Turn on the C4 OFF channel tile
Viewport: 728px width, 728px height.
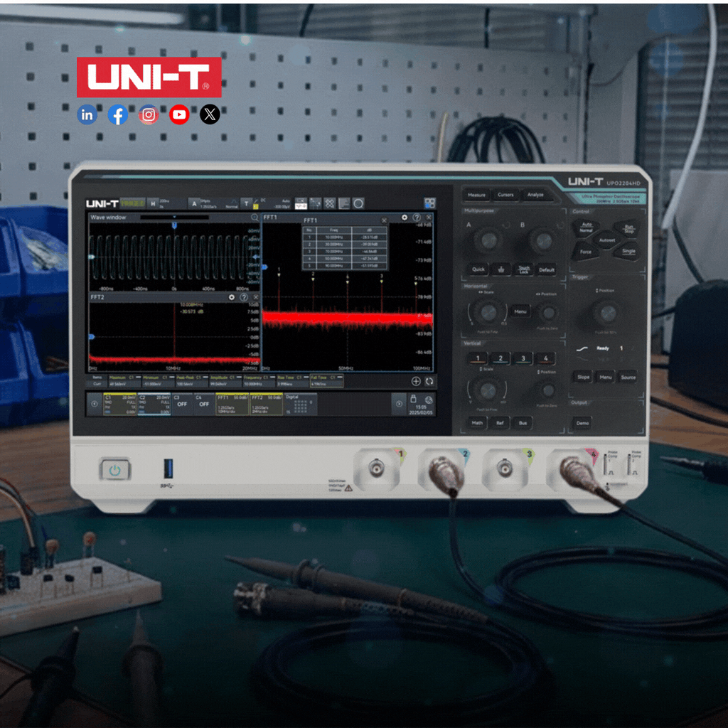click(204, 404)
